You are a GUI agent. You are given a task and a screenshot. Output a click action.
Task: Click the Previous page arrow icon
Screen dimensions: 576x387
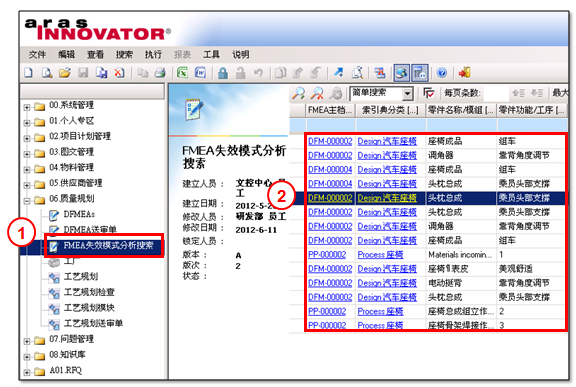click(x=519, y=93)
